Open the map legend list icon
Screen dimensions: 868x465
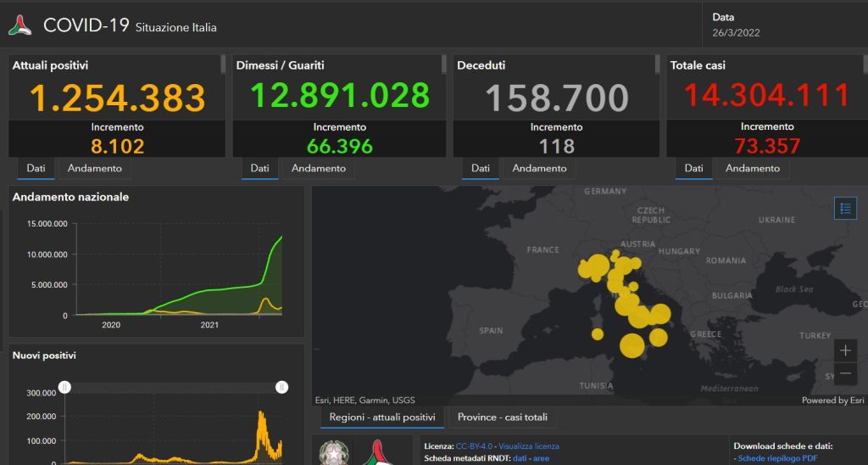pyautogui.click(x=845, y=208)
